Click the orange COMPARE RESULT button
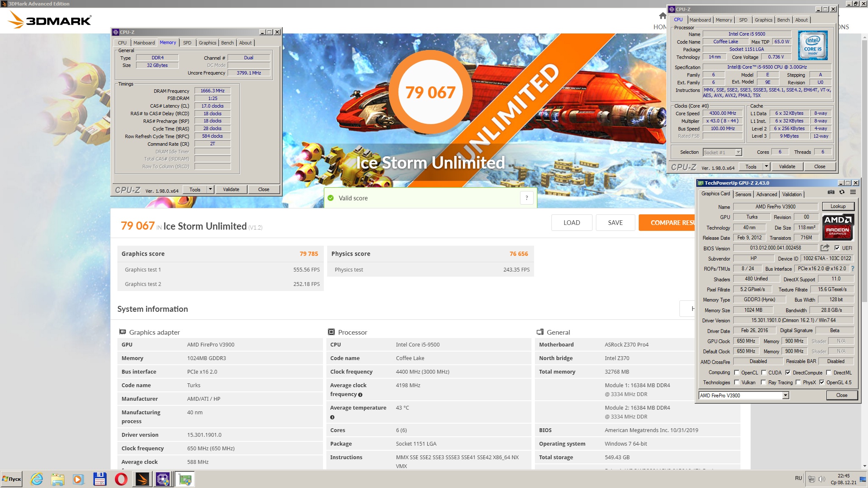Viewport: 868px width, 488px height. [667, 223]
